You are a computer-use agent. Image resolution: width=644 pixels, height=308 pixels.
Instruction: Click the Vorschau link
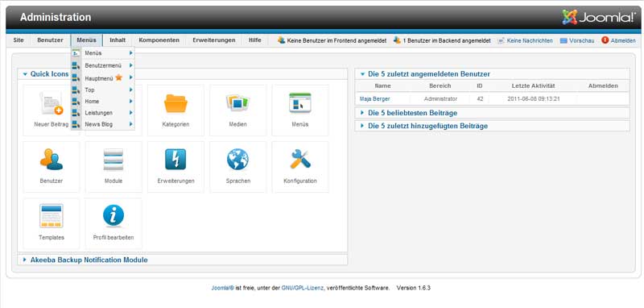click(581, 40)
